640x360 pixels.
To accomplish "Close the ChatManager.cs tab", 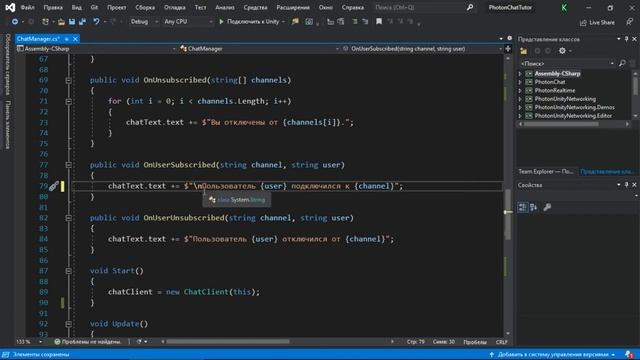I will [x=75, y=39].
